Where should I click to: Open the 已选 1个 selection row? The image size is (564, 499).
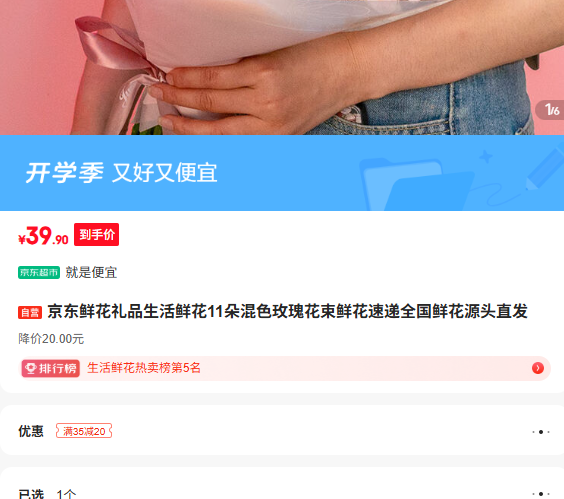click(282, 483)
